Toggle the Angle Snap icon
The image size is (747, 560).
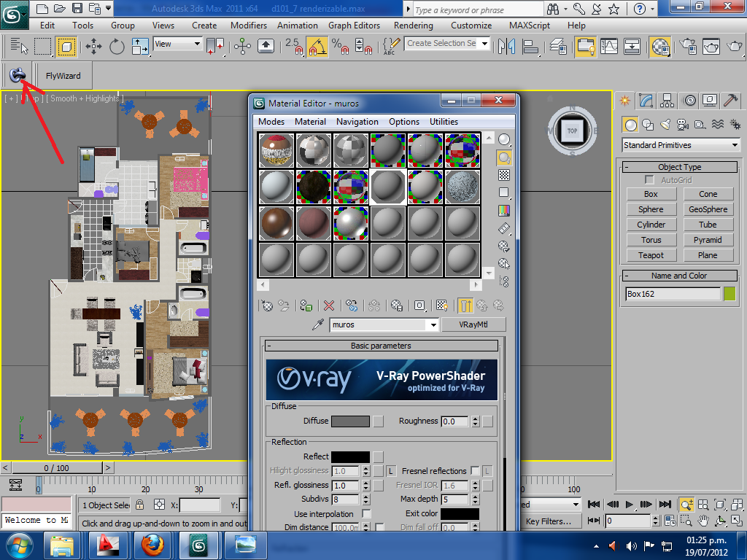(x=317, y=47)
